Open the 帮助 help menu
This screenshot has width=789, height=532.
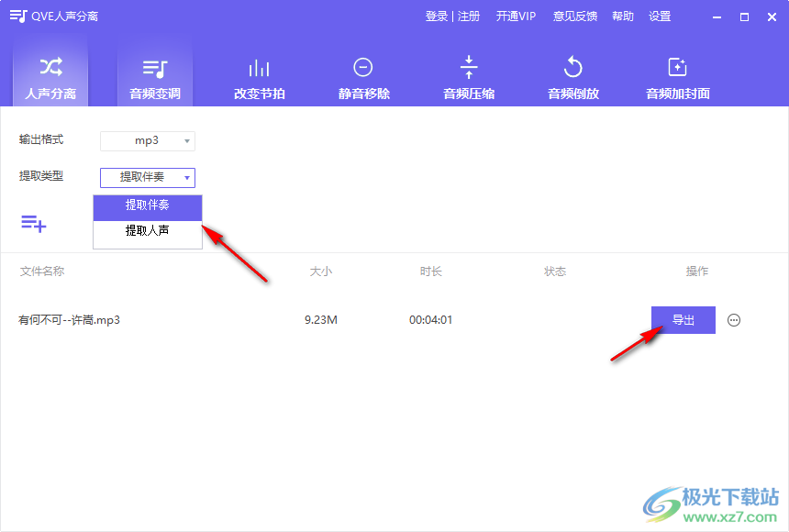coord(622,16)
